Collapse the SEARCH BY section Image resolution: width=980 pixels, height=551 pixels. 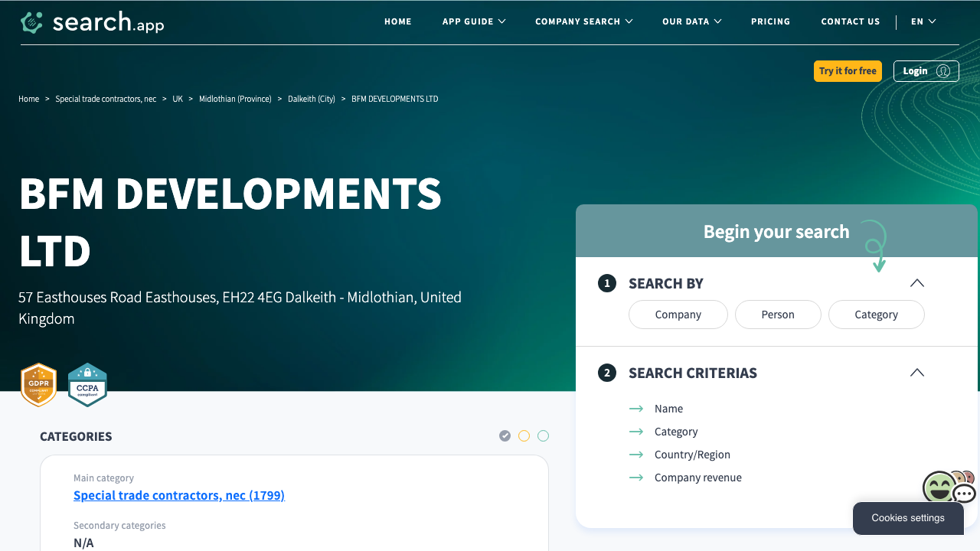(916, 283)
